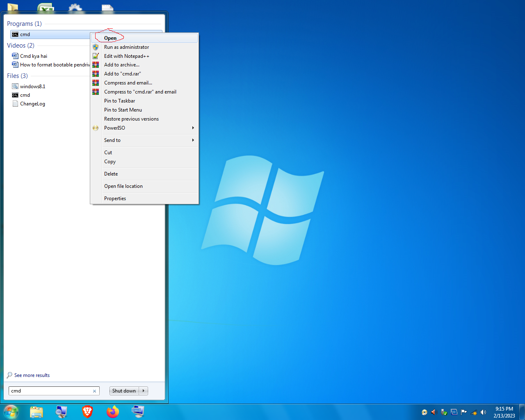The height and width of the screenshot is (420, 525).
Task: Open the network signal tray icon
Action: pyautogui.click(x=474, y=412)
